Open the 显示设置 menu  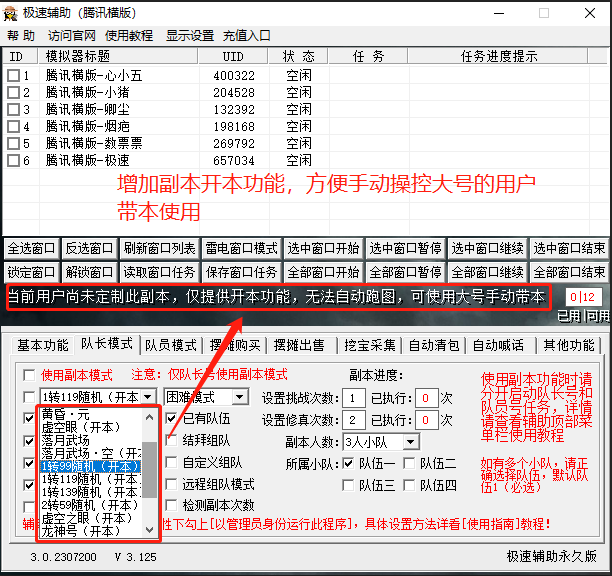point(190,36)
